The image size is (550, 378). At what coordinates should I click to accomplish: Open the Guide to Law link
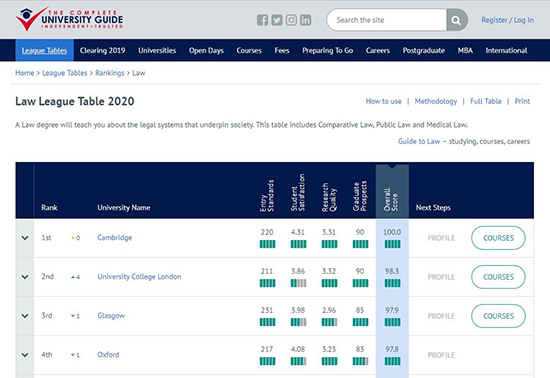(419, 141)
